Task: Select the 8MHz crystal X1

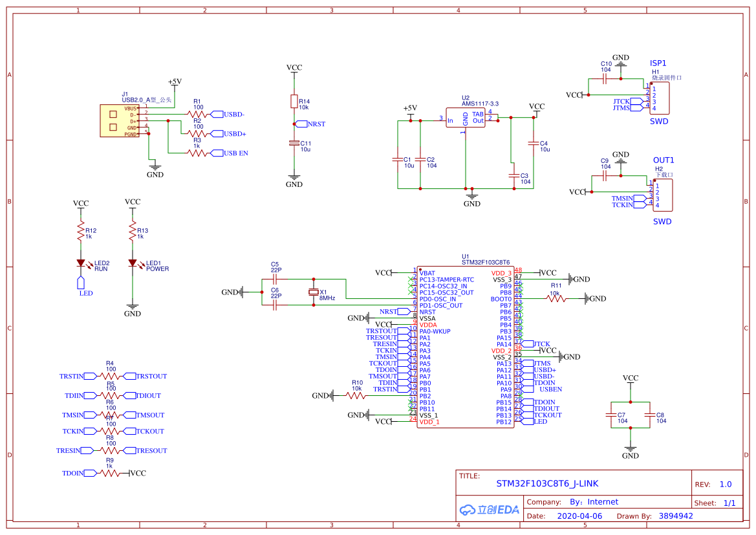Action: pos(314,293)
